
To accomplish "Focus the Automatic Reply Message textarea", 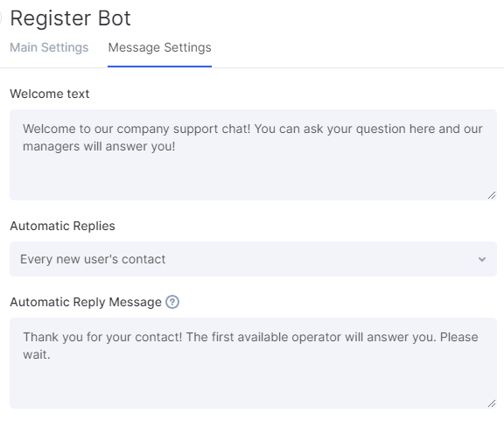I will click(x=253, y=363).
